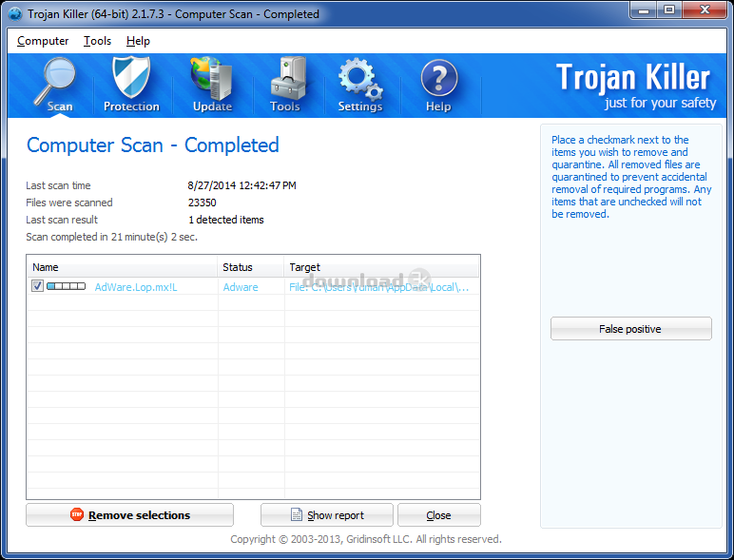Open the Scan section with magnifier icon
The height and width of the screenshot is (560, 734).
[57, 86]
